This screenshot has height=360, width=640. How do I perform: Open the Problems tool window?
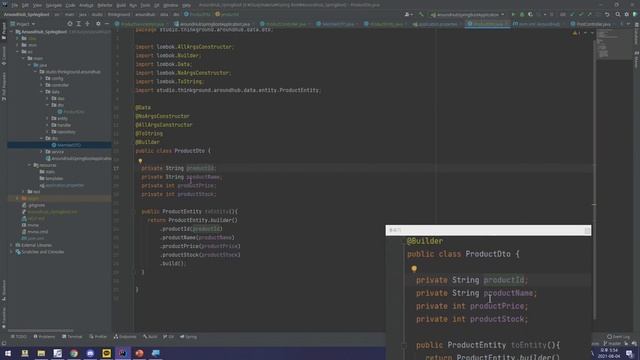44,337
